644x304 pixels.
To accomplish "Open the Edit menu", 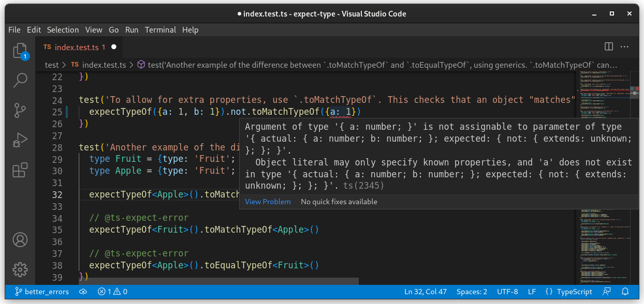I will [34, 30].
